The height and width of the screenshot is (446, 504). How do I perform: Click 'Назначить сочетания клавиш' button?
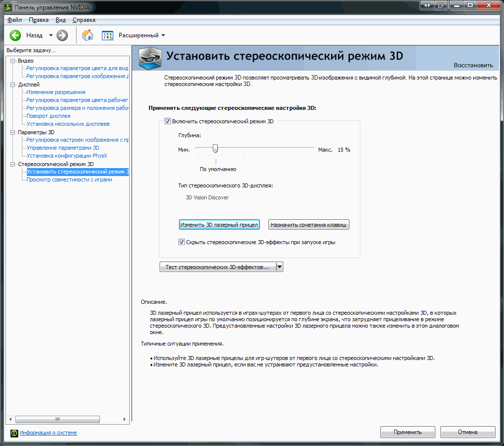309,225
